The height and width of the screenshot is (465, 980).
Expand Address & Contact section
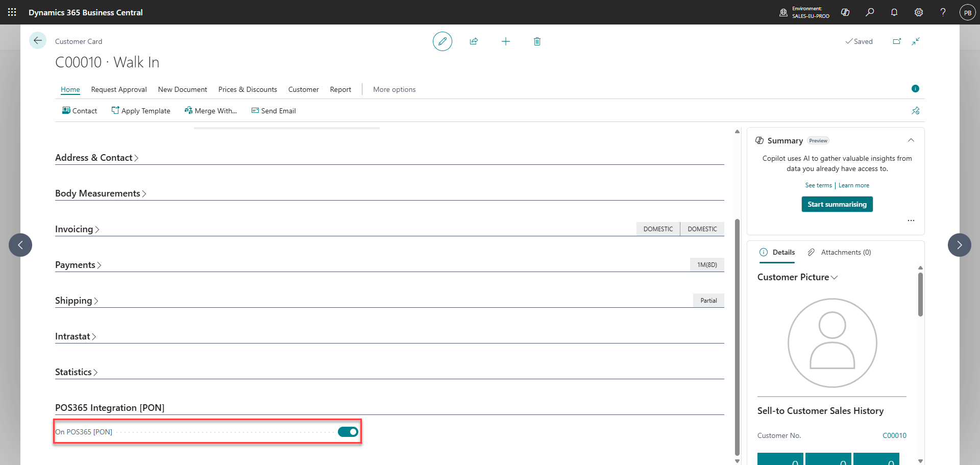[x=97, y=158]
